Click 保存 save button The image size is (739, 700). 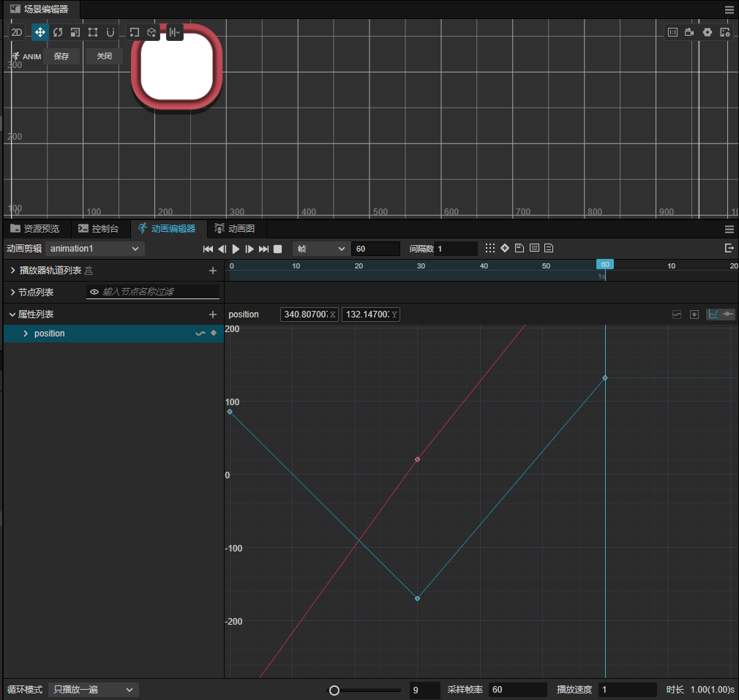pyautogui.click(x=61, y=56)
